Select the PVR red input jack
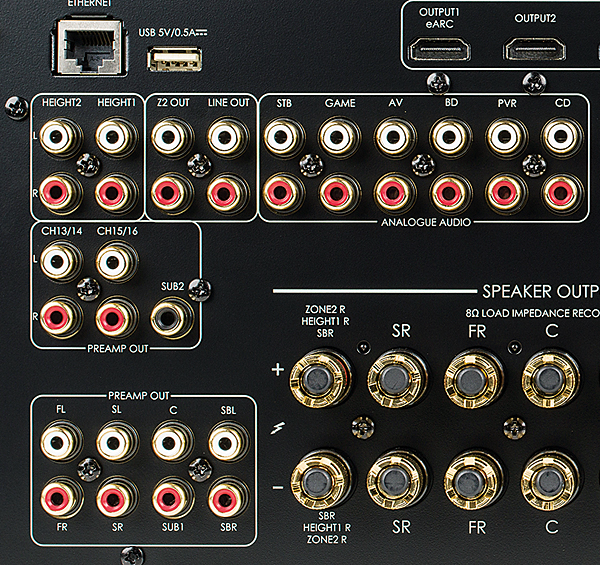 point(506,192)
